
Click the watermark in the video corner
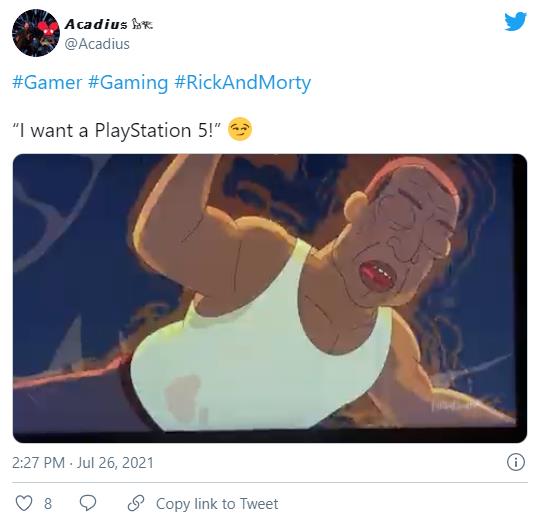point(454,406)
